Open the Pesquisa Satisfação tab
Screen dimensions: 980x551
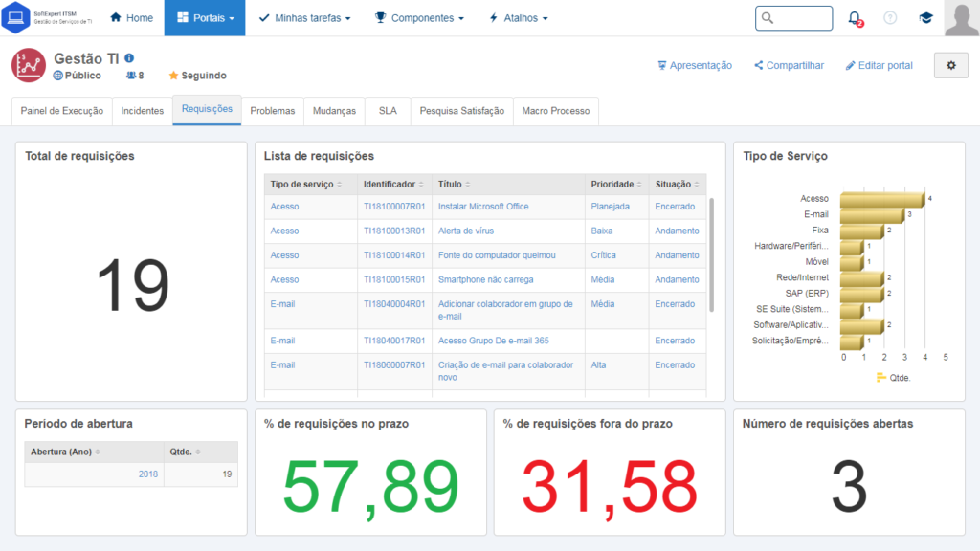(x=462, y=111)
